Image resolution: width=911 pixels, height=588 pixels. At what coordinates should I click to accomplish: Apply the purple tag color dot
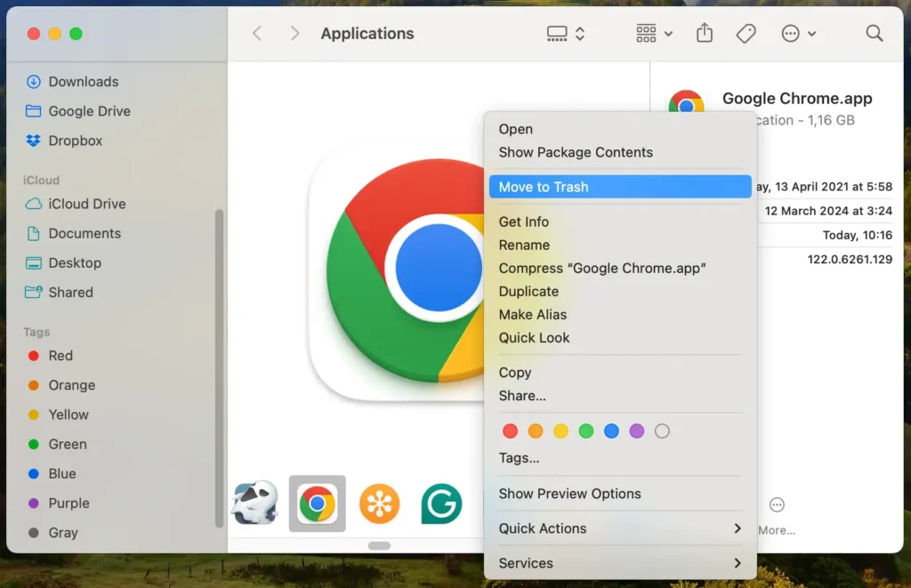[x=637, y=431]
